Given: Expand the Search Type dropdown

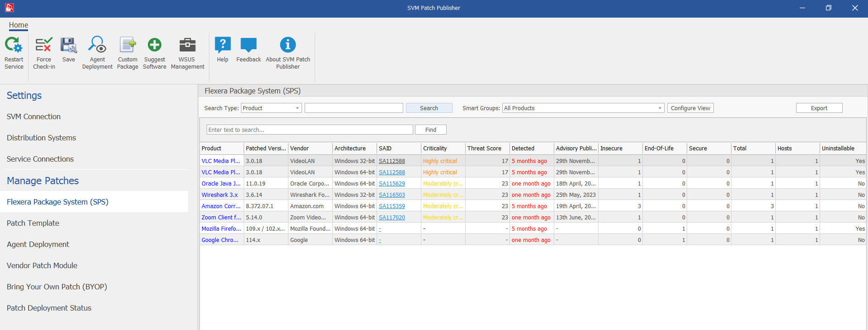Looking at the screenshot, I should (x=297, y=108).
